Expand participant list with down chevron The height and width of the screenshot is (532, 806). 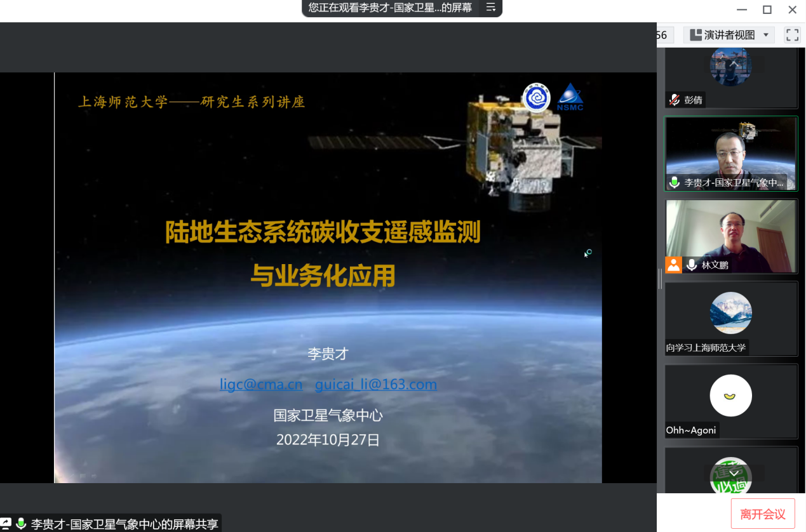pos(734,473)
